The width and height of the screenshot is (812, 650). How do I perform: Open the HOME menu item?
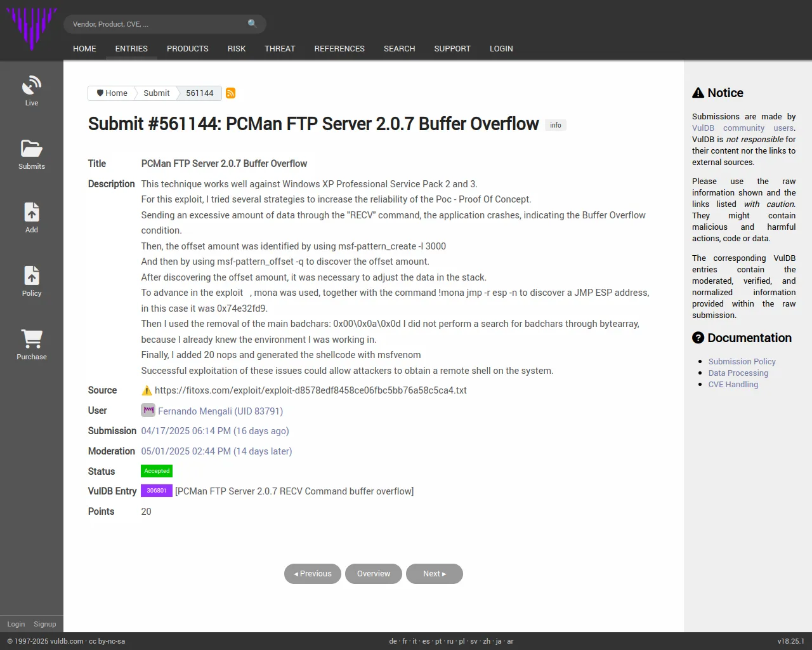click(x=85, y=49)
